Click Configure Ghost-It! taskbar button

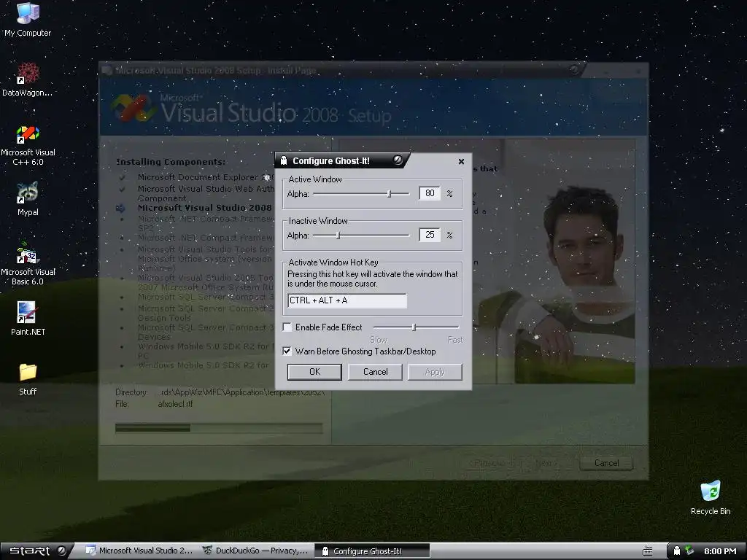point(372,551)
